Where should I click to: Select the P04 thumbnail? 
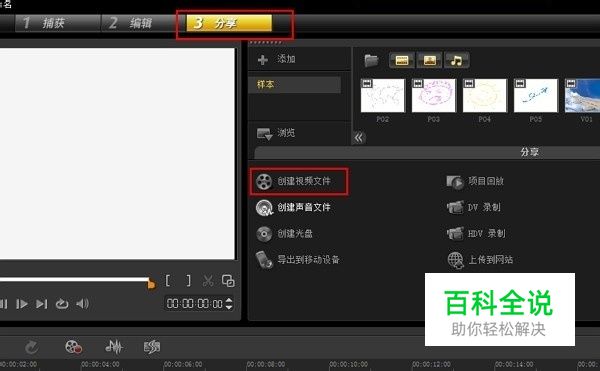tap(484, 96)
